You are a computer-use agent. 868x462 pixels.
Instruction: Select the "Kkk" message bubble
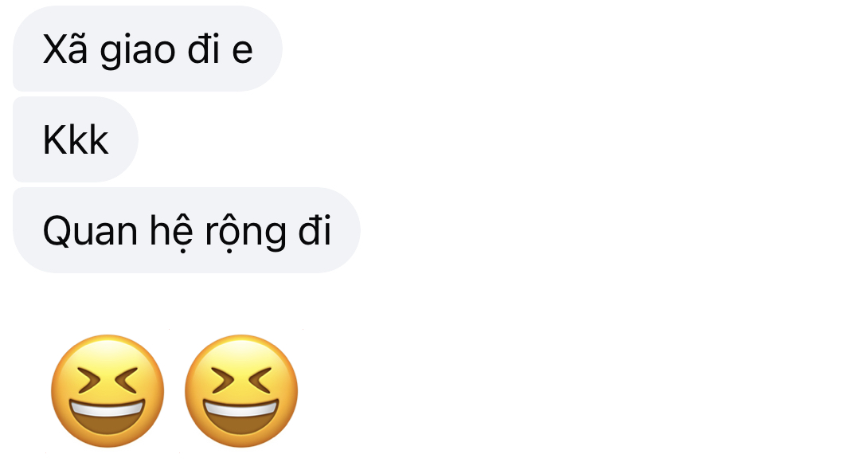coord(76,139)
